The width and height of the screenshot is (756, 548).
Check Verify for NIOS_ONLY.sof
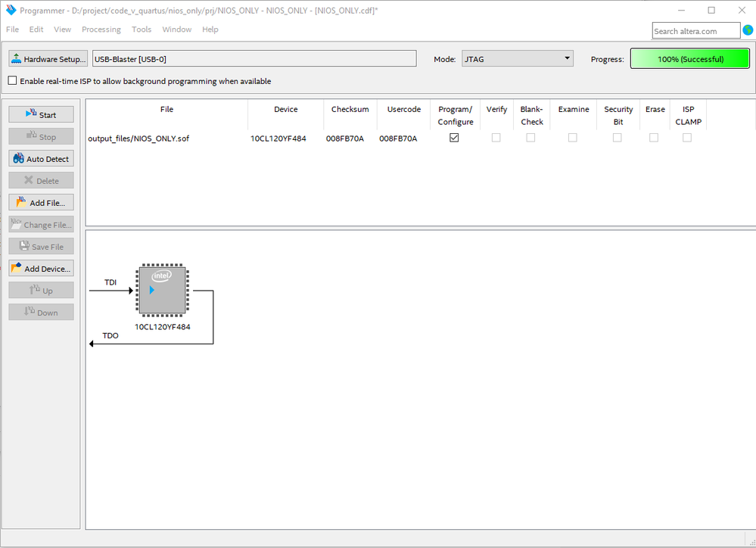click(496, 138)
